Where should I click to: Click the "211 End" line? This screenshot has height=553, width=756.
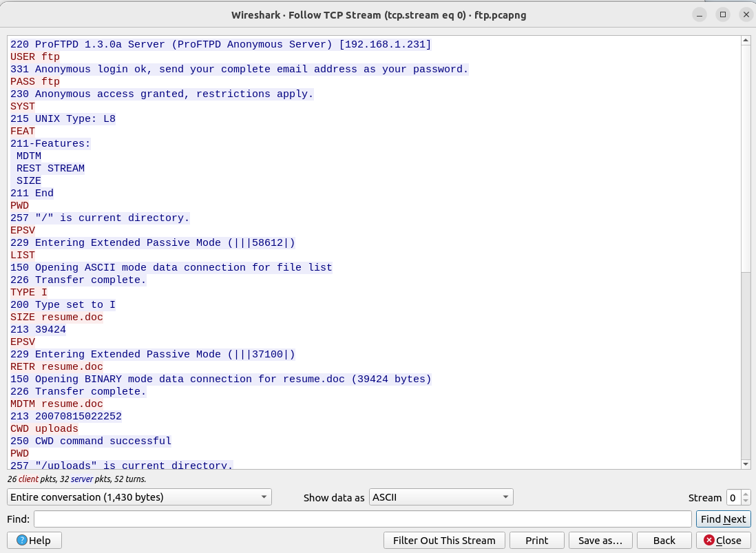tap(32, 194)
